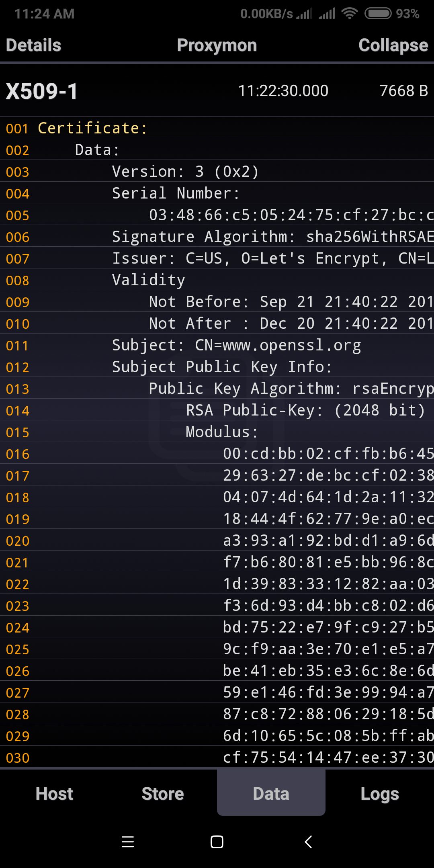The height and width of the screenshot is (868, 434).
Task: Tap the Proxymon title
Action: click(x=217, y=45)
